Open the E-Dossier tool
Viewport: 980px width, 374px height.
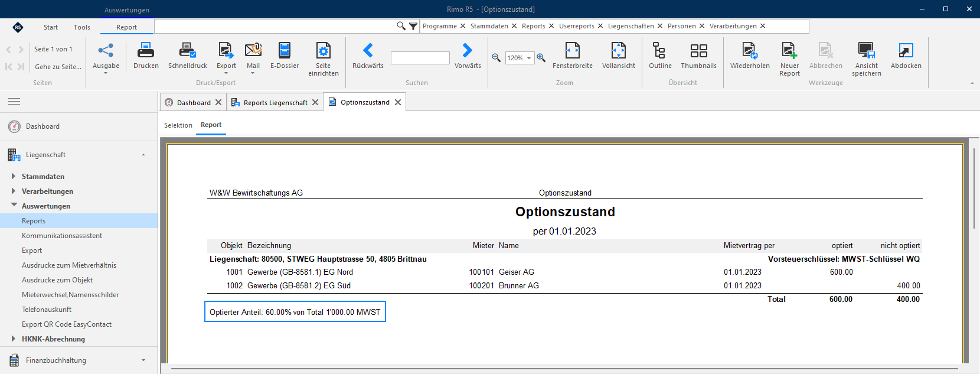(x=285, y=56)
